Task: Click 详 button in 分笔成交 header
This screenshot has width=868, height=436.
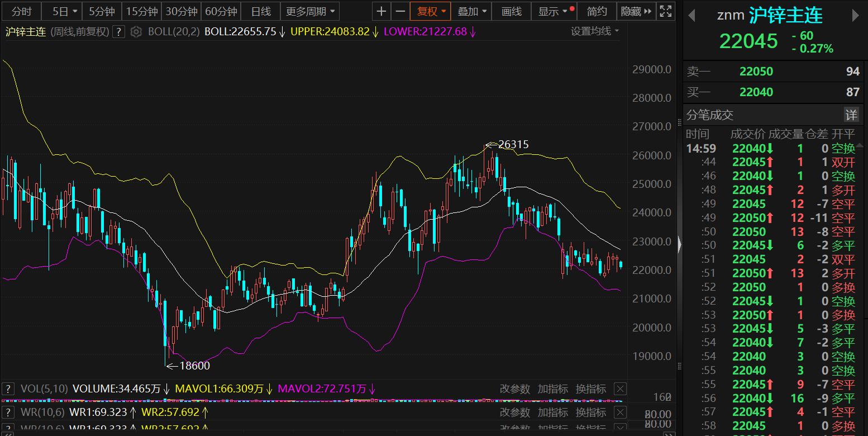Action: [x=851, y=115]
